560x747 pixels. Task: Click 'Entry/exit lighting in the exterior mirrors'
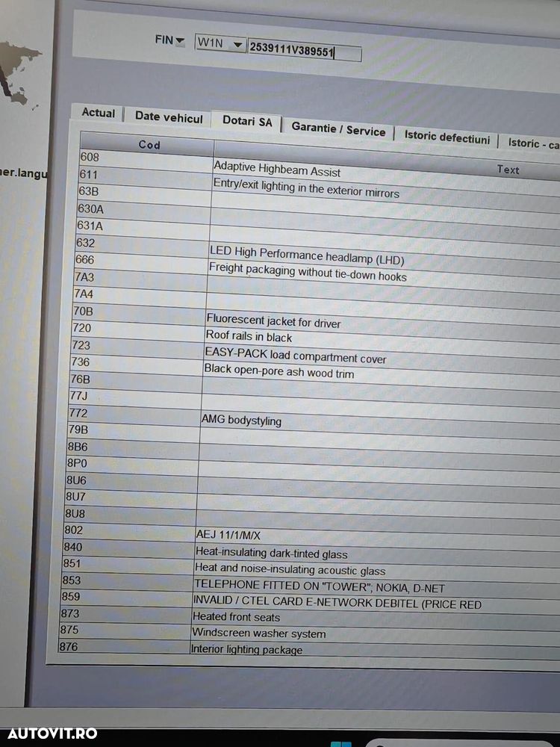click(x=305, y=188)
